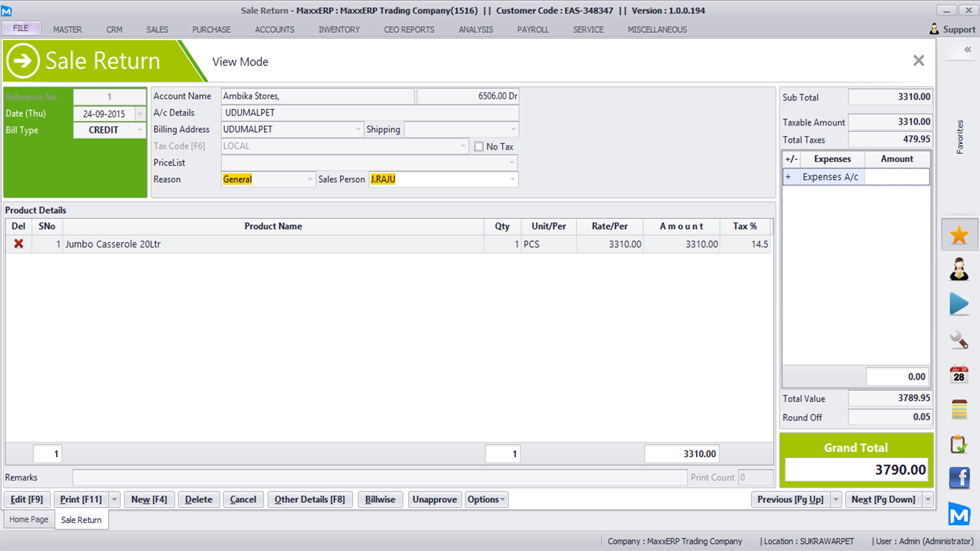This screenshot has width=980, height=551.
Task: Open the Facebook icon in sidebar
Action: (x=959, y=478)
